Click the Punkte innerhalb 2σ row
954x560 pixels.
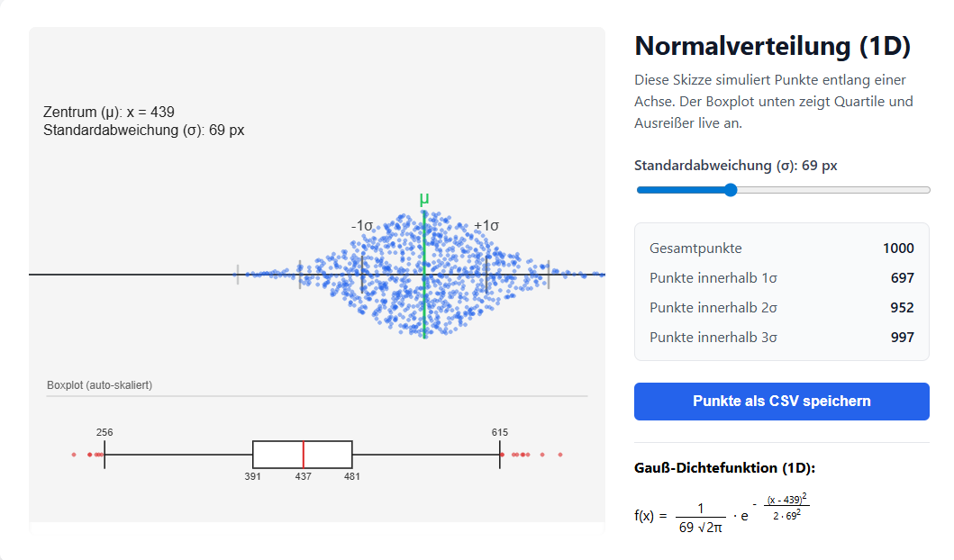tap(781, 308)
